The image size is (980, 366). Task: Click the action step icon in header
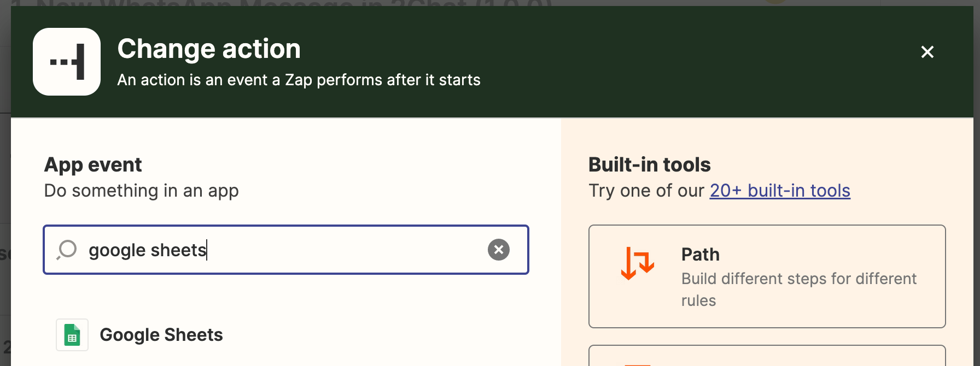(x=67, y=62)
